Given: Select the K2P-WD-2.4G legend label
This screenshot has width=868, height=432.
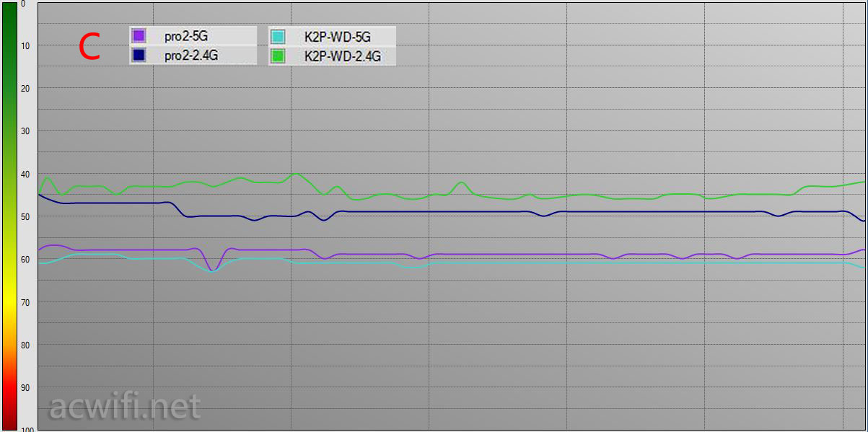Looking at the screenshot, I should [x=343, y=56].
